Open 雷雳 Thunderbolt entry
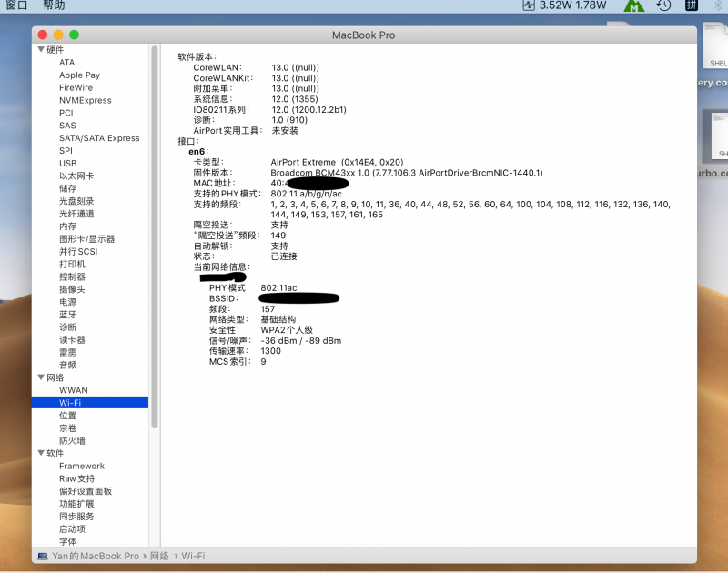Viewport: 728px width, 573px height. tap(67, 352)
